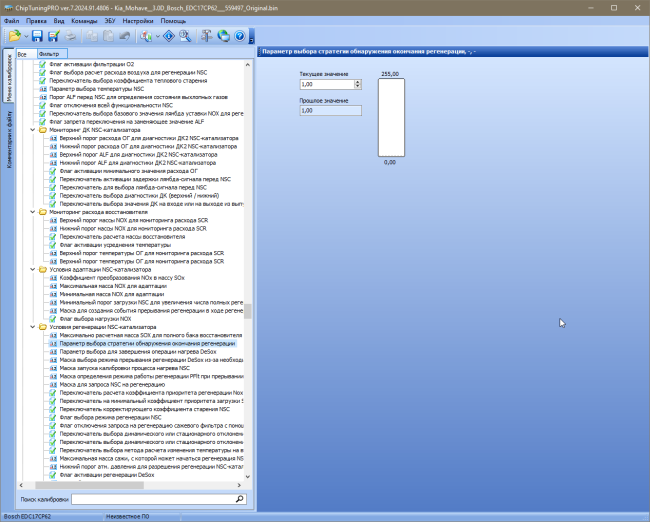This screenshot has height=522, width=650.
Task: Collapse the Условия регенерации NSC-катализатора group
Action: pyautogui.click(x=33, y=327)
